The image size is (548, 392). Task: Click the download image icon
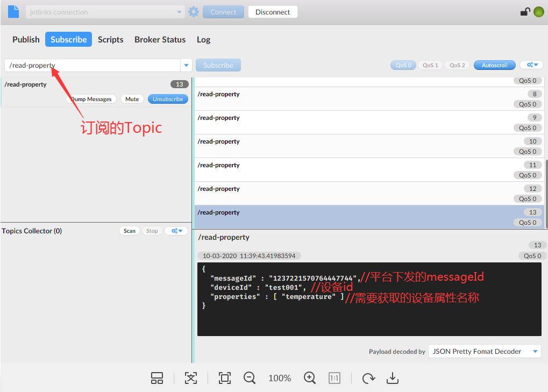point(393,378)
